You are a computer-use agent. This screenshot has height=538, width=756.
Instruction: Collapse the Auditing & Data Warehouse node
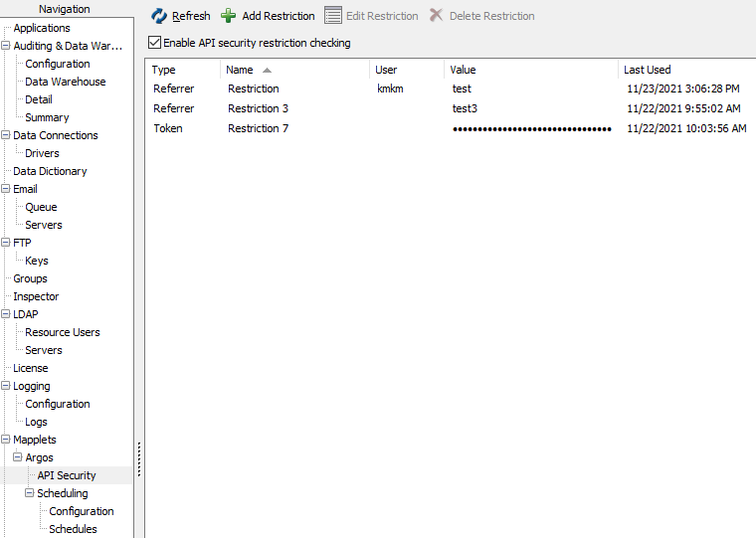tap(6, 46)
